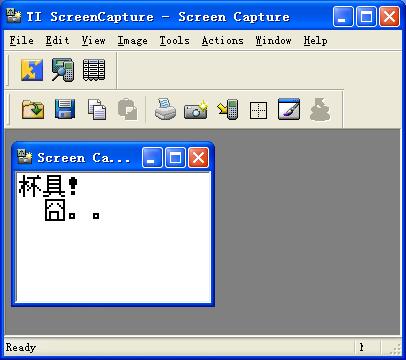Open the Help menu

315,41
